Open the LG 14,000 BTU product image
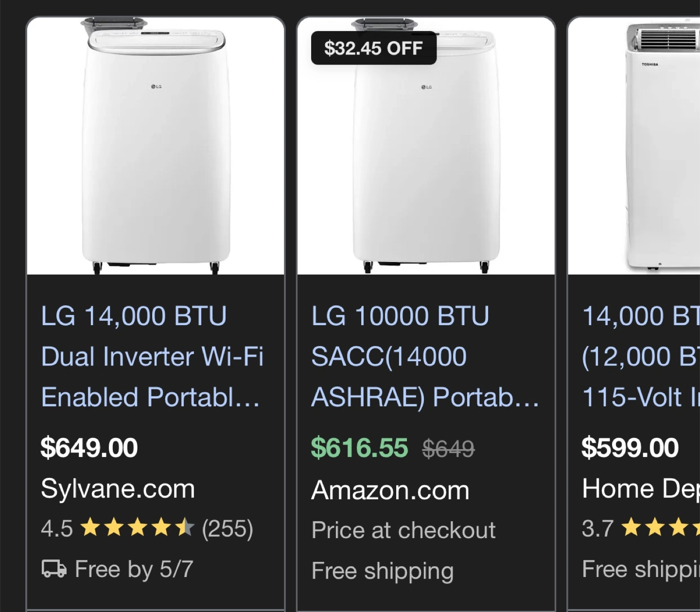The width and height of the screenshot is (700, 612). pyautogui.click(x=156, y=146)
